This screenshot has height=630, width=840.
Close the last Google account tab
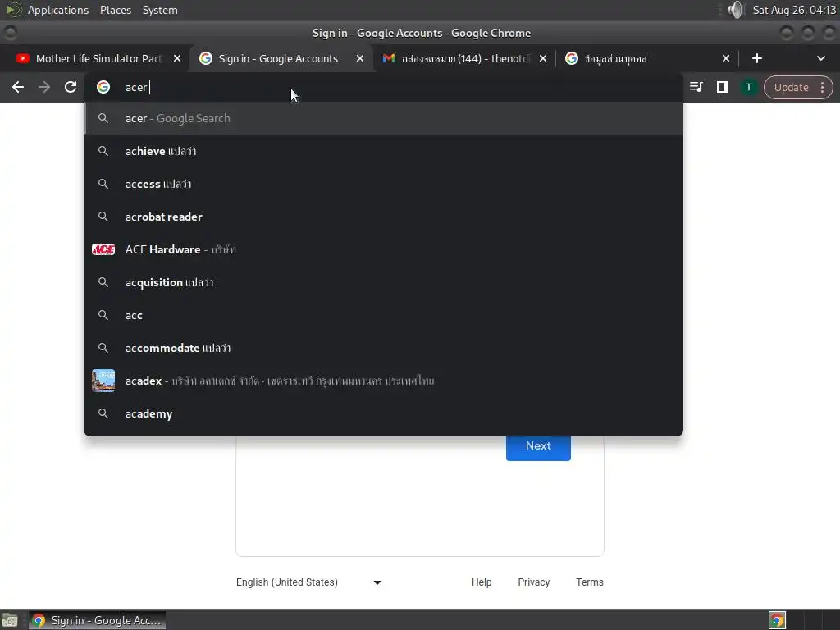[726, 58]
